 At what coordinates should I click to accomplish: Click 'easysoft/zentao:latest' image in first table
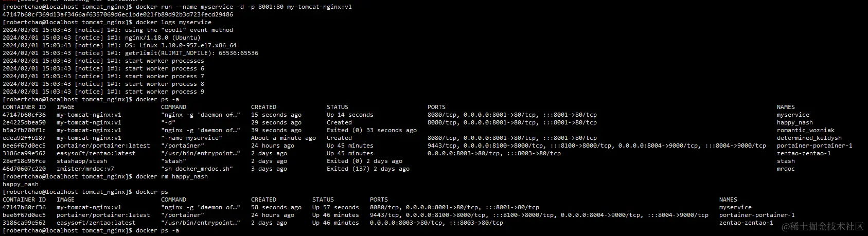[x=96, y=154]
